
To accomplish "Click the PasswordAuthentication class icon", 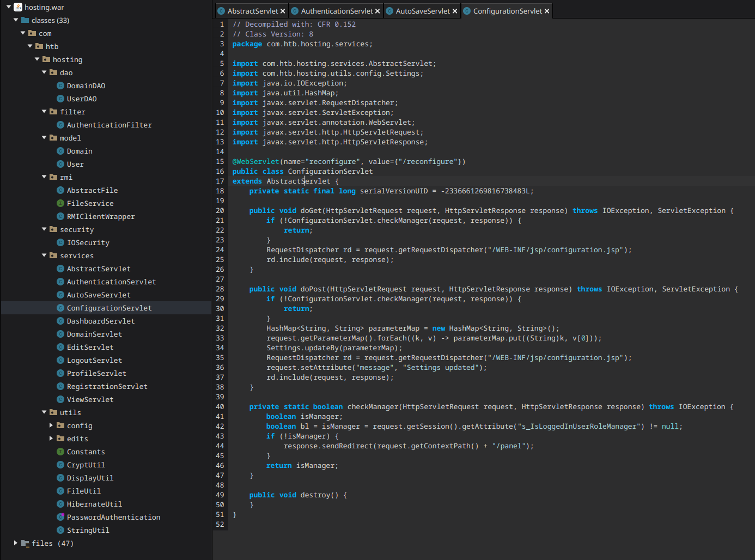I will coord(60,517).
